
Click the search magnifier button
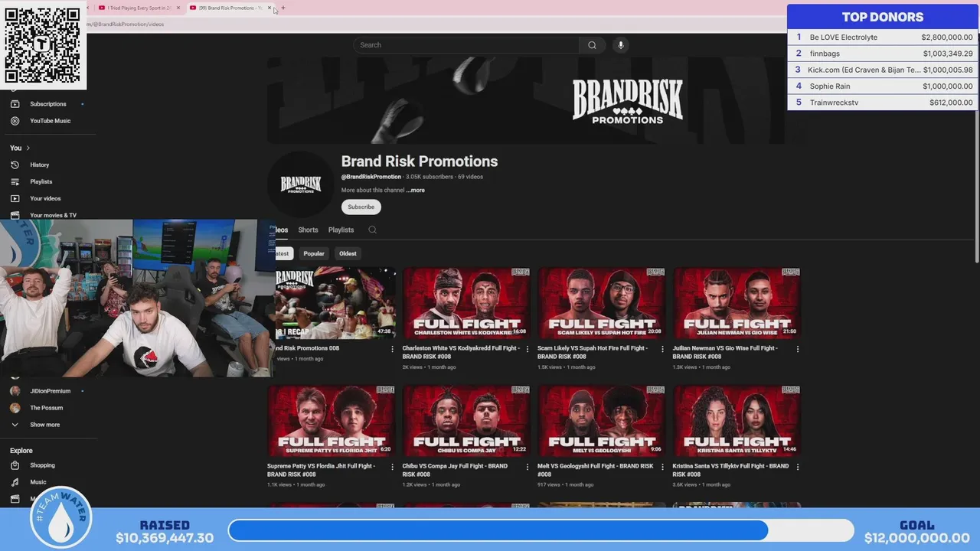tap(592, 45)
